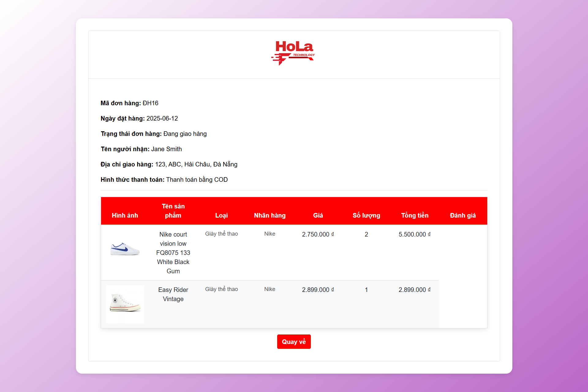Click the 2.750.000 đ price

[318, 234]
